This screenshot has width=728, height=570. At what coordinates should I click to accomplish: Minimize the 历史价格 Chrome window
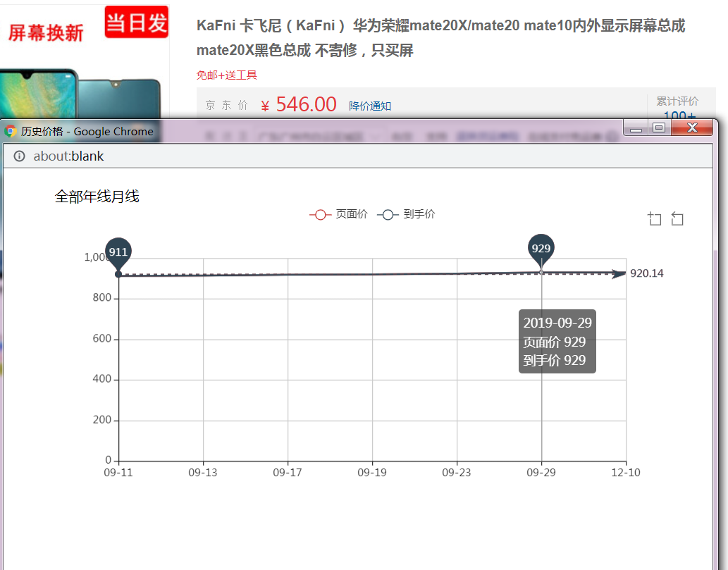coord(636,128)
